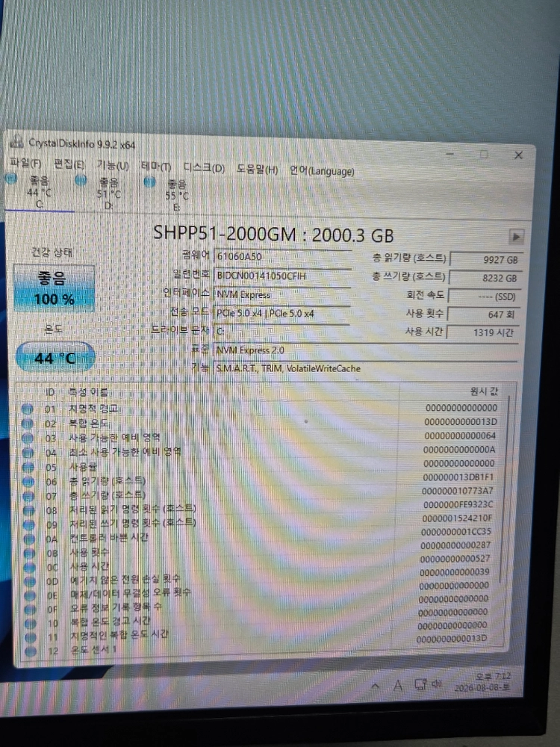
Task: Open the 편집(E) menu
Action: point(69,164)
